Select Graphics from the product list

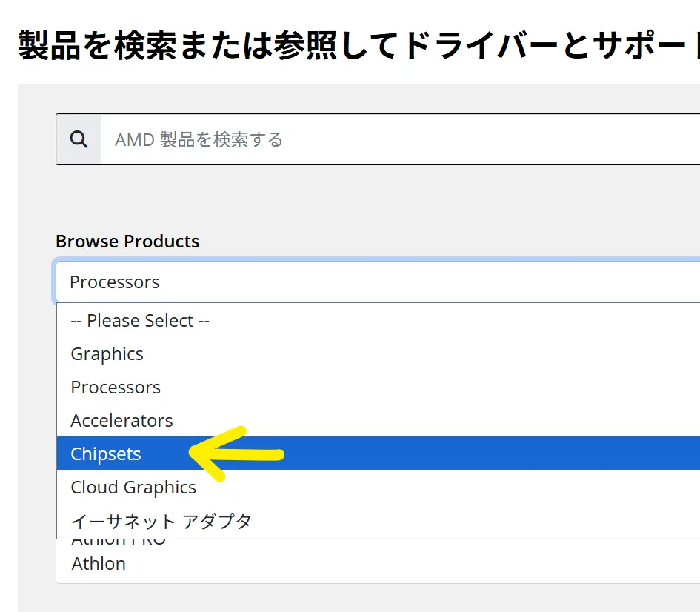click(x=107, y=354)
